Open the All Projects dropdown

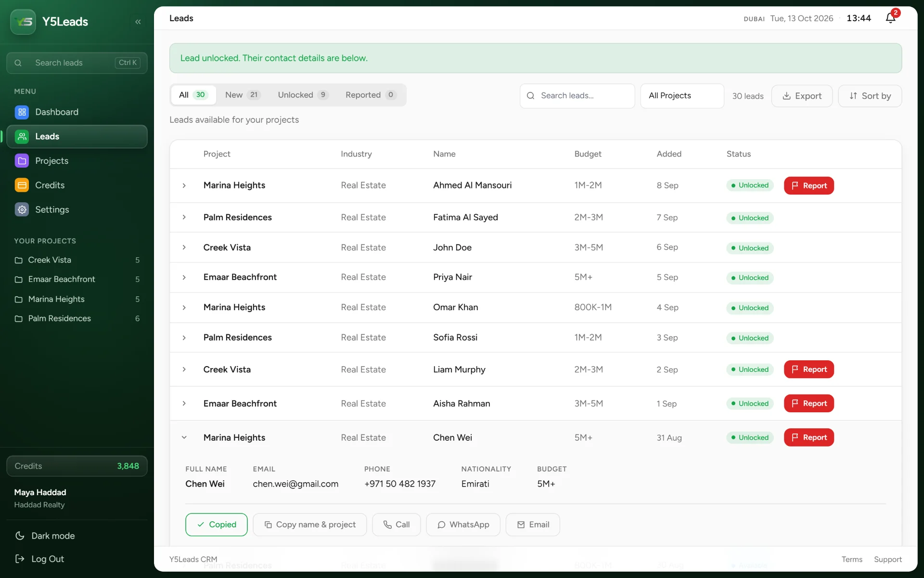pos(682,96)
